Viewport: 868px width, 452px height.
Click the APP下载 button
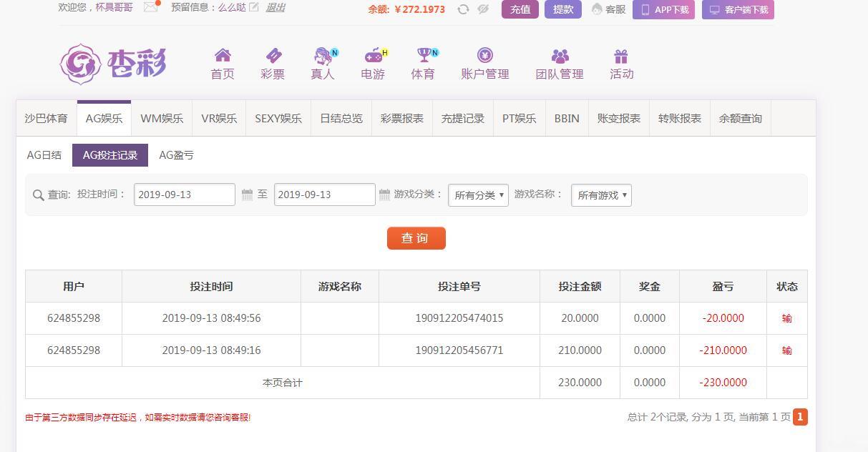663,9
